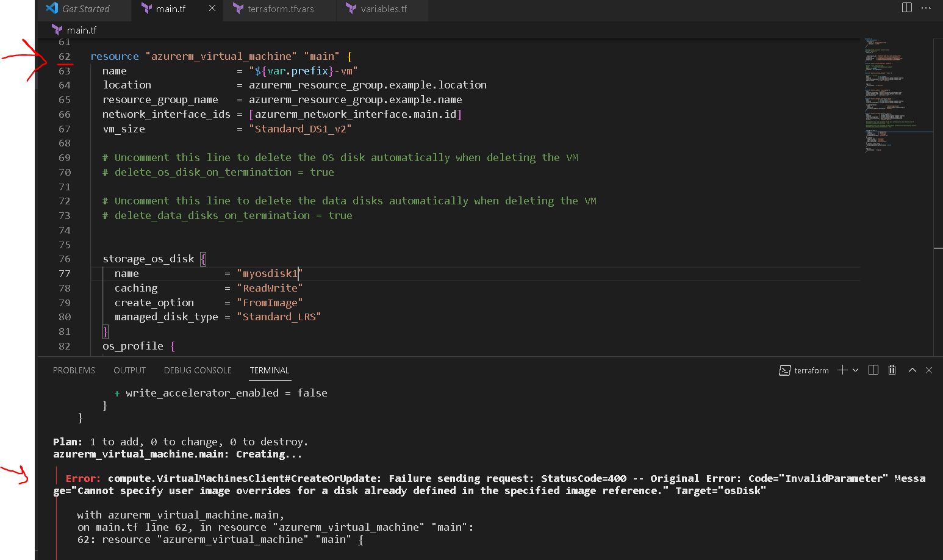Image resolution: width=943 pixels, height=560 pixels.
Task: Click "on main.tf line 62" terminal text
Action: (x=132, y=527)
